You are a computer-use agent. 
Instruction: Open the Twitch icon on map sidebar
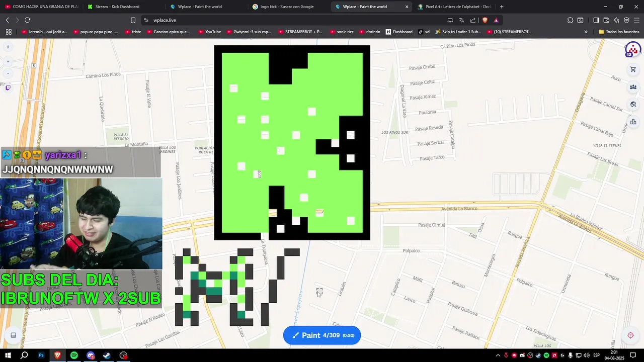point(8,87)
